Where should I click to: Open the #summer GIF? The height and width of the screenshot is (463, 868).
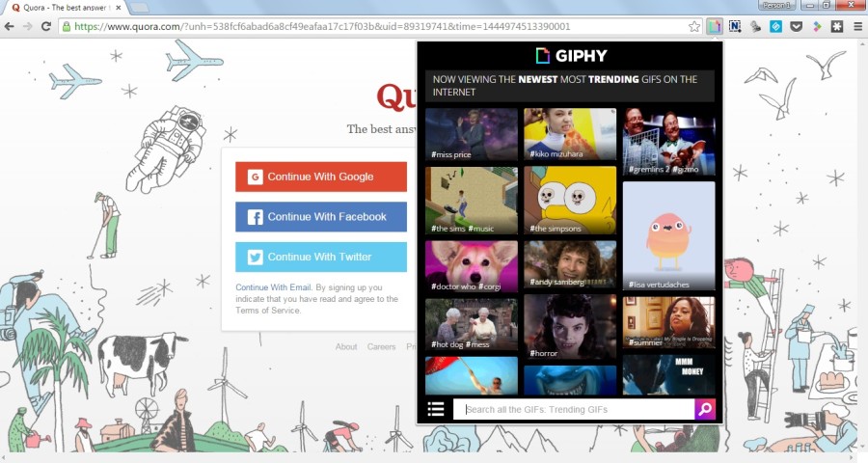[x=668, y=322]
